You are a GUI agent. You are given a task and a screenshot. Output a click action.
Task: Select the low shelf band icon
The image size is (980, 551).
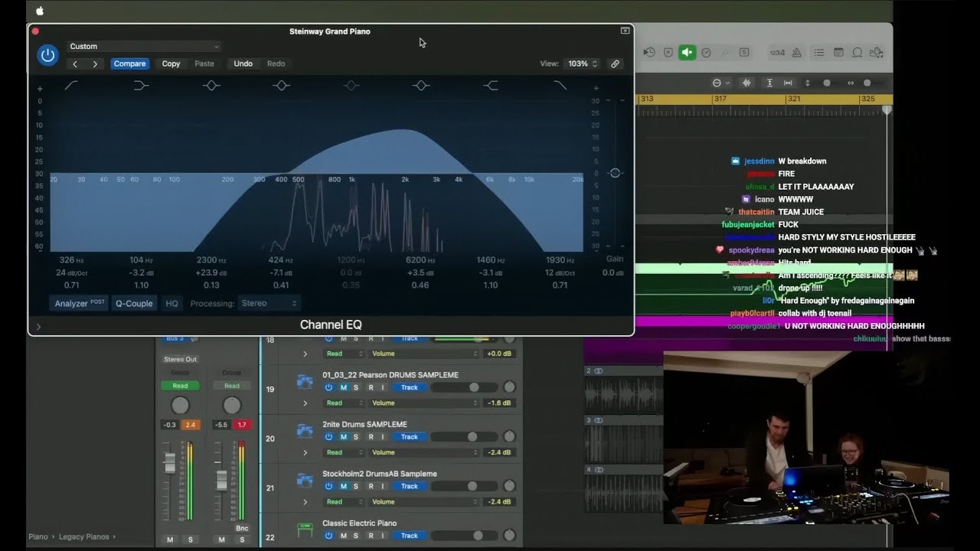tap(141, 86)
